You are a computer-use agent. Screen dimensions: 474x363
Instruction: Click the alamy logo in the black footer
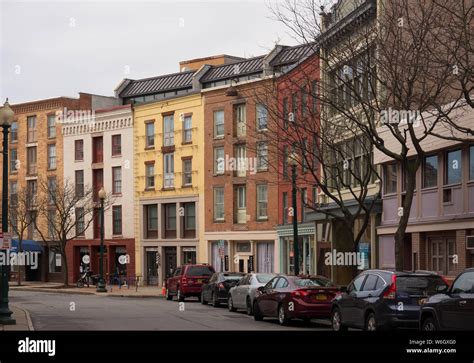click(37, 347)
